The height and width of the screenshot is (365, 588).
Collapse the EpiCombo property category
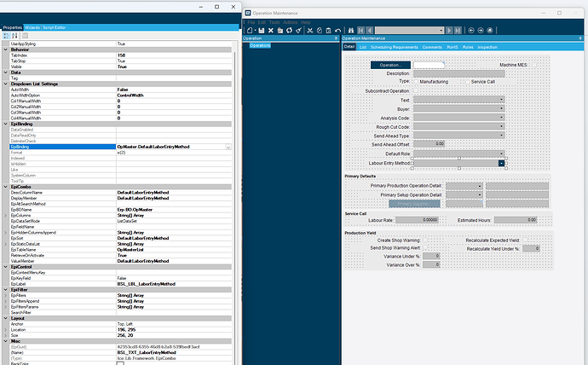coord(6,187)
